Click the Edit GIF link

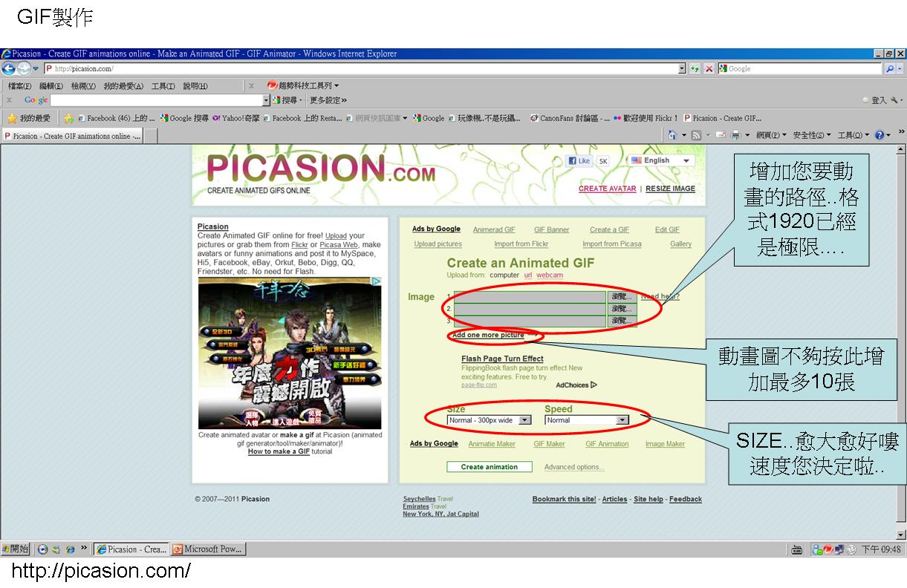coord(667,229)
